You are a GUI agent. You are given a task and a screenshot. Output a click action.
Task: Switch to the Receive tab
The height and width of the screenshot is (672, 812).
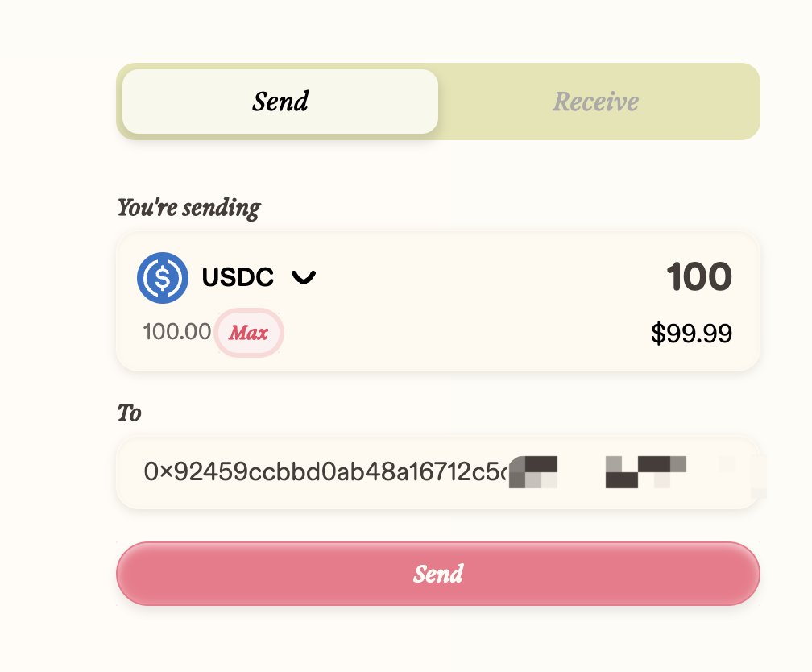click(x=595, y=102)
